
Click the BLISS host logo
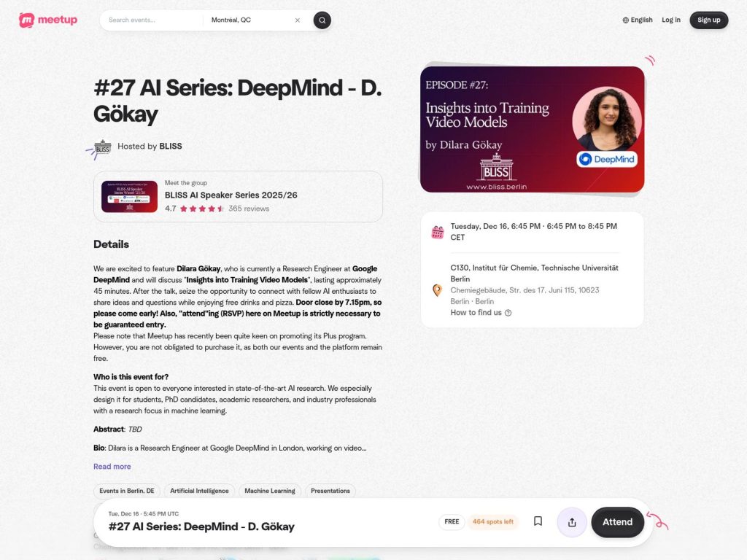(102, 147)
